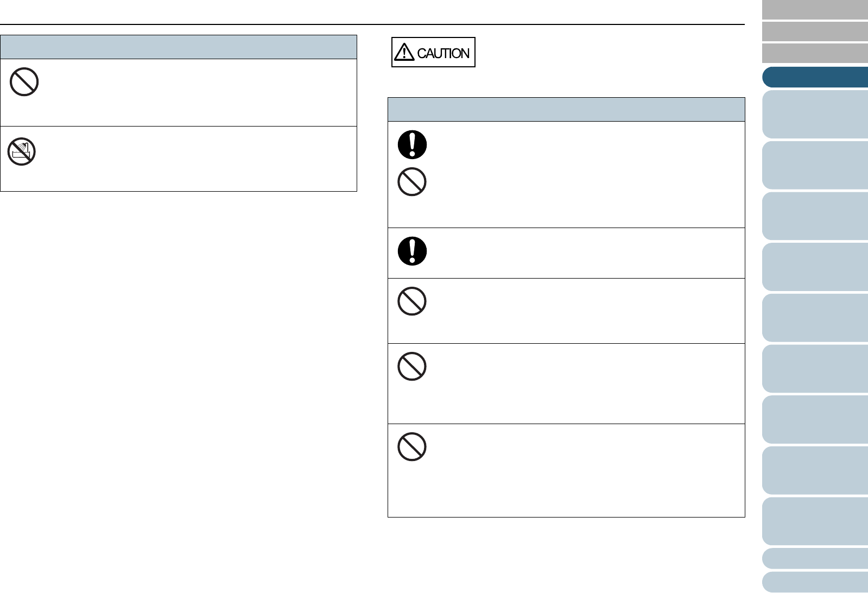Select the dark blue highlighted sidebar tab
Viewport: 868px width, 593px height.
815,77
